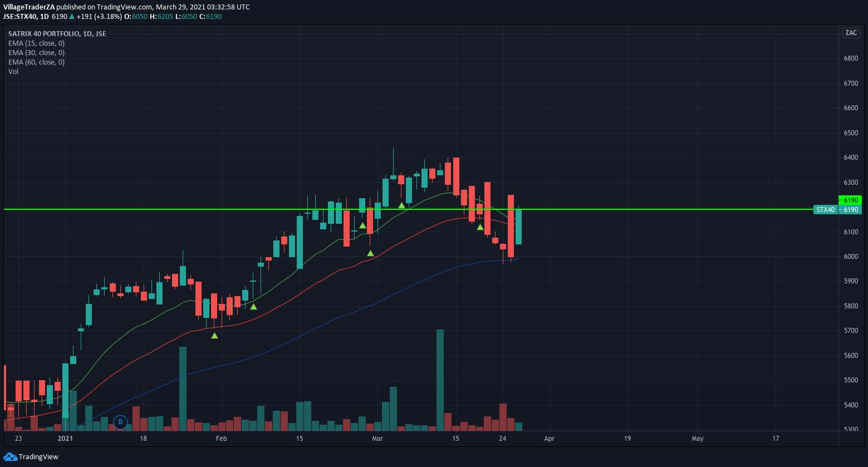
Task: Toggle the EMA (30, close, 0) indicator legend
Action: pos(36,53)
